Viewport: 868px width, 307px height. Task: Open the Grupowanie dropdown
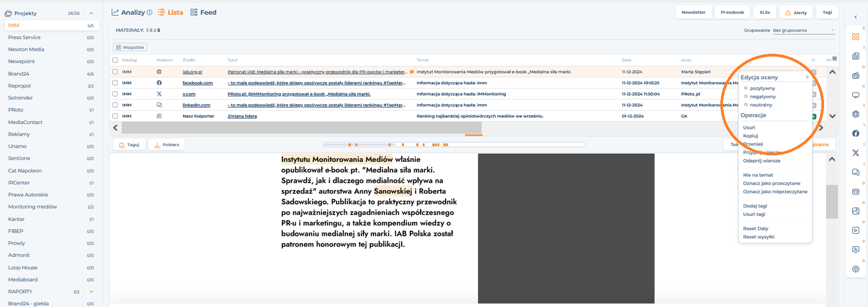pyautogui.click(x=803, y=30)
